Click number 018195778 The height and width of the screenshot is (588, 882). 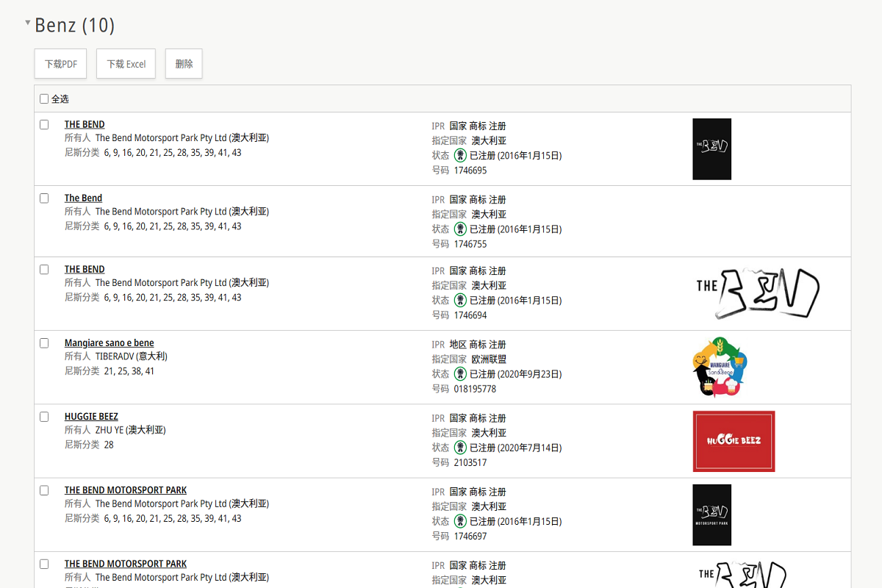click(475, 389)
